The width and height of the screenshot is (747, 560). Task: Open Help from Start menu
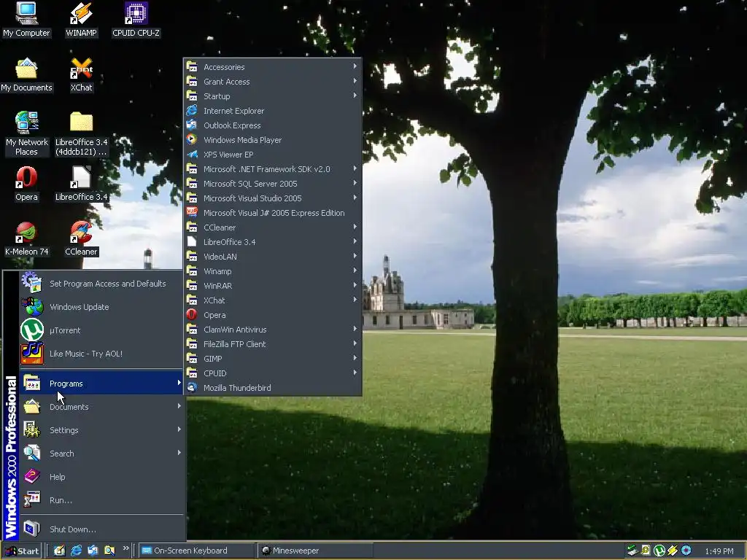[101, 477]
